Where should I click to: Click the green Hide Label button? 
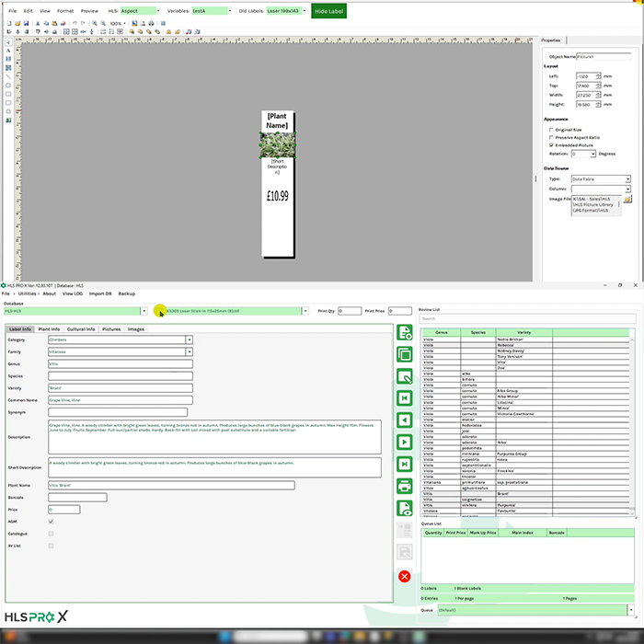tap(328, 11)
